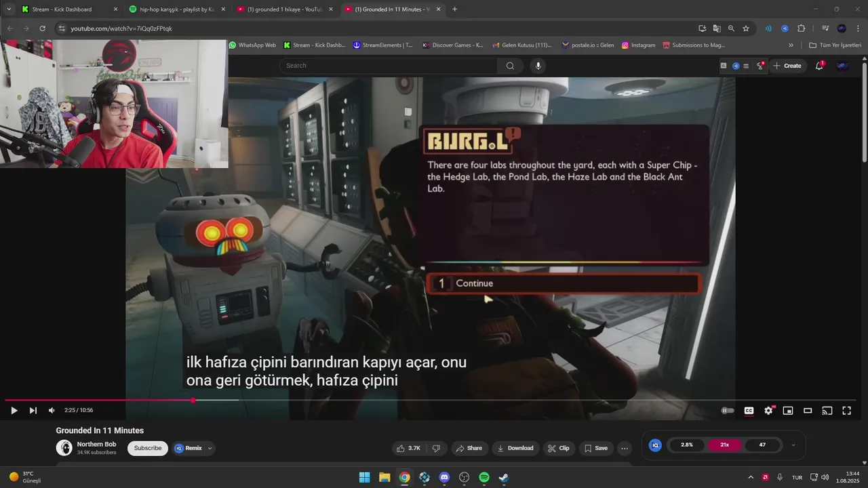
Task: Toggle the autoplay switch in player
Action: pyautogui.click(x=728, y=411)
